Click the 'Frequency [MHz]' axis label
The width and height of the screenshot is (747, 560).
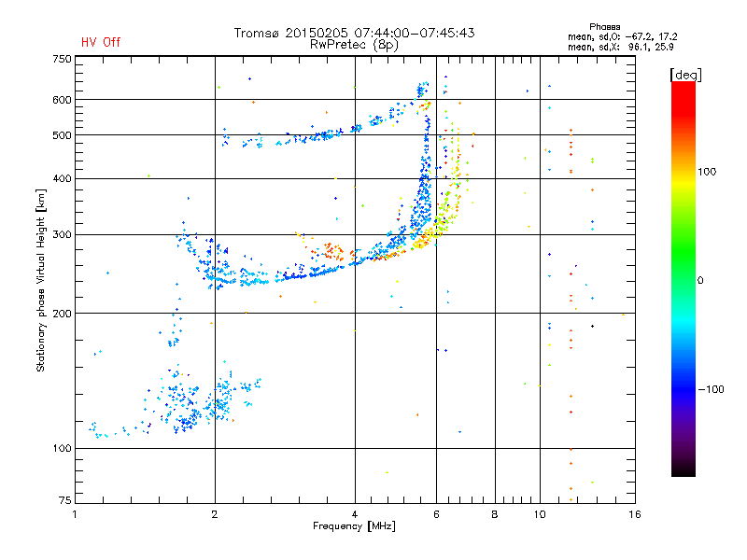(x=354, y=526)
